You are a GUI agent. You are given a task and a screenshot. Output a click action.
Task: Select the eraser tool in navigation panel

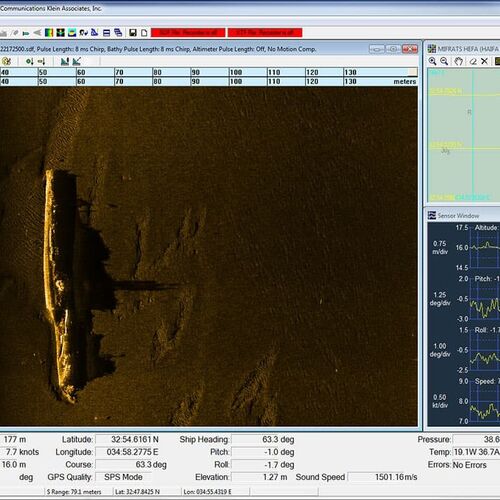pyautogui.click(x=473, y=61)
